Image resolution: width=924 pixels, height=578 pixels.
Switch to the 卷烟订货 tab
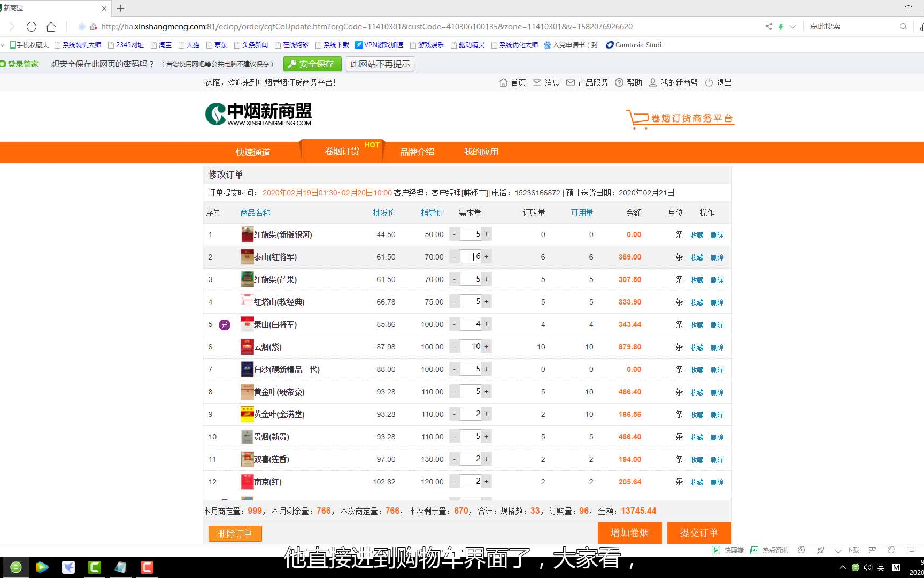pos(342,151)
